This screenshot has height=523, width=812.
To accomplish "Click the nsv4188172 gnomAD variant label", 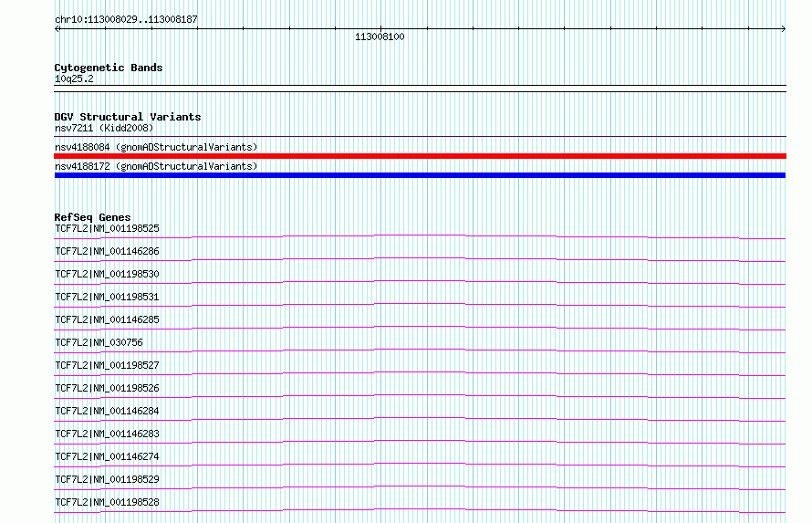I will point(156,166).
